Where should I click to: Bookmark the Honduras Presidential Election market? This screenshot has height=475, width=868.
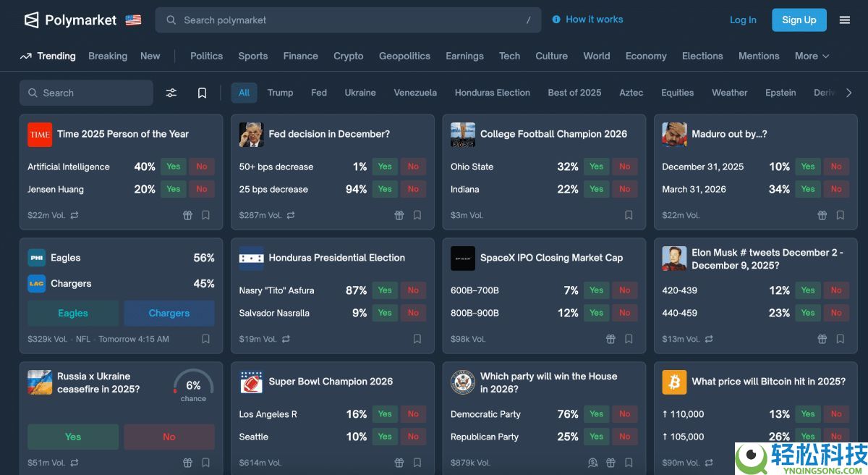[x=417, y=339]
